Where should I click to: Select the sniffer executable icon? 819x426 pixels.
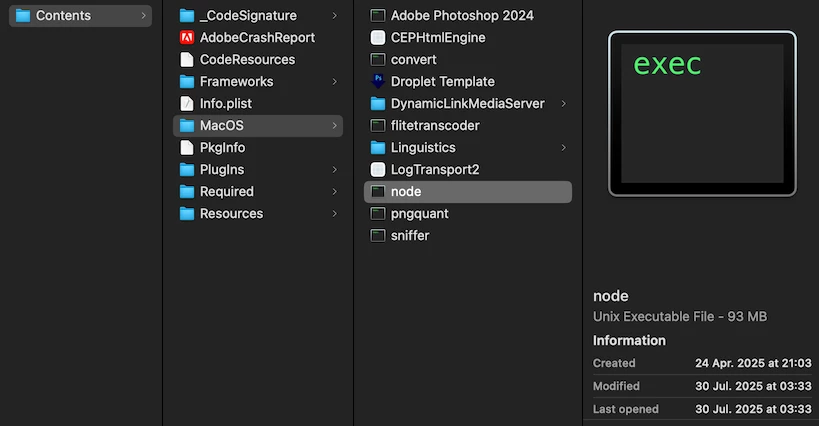point(378,236)
